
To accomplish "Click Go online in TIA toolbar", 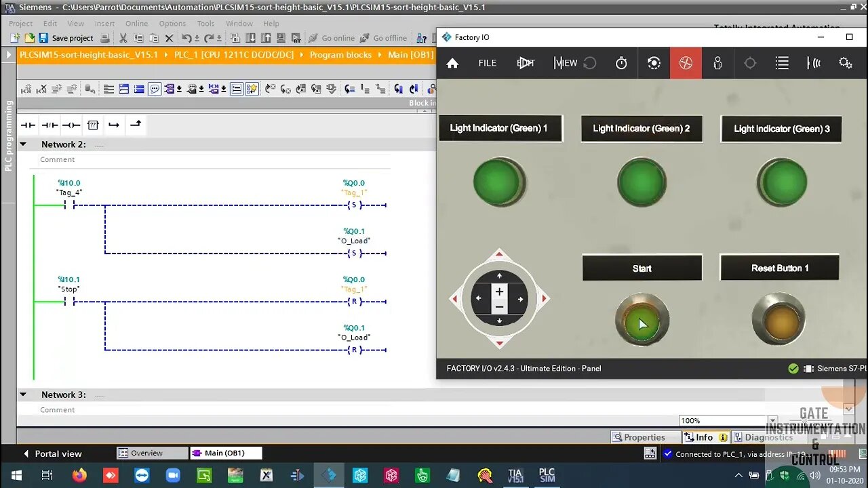I will click(x=332, y=38).
